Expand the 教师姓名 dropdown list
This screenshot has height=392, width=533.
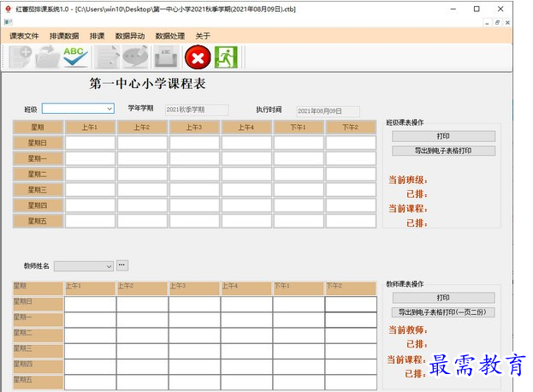coord(109,266)
